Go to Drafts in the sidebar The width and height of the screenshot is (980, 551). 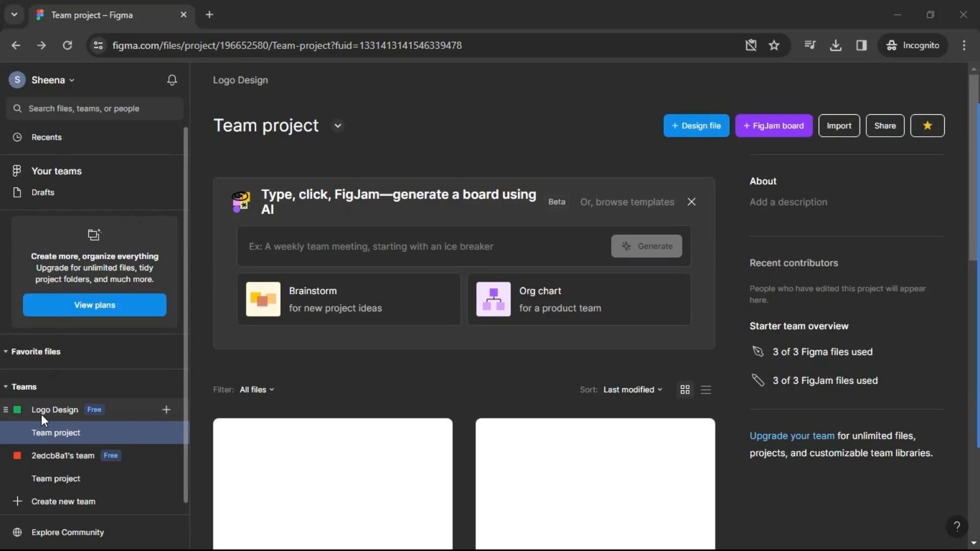43,192
